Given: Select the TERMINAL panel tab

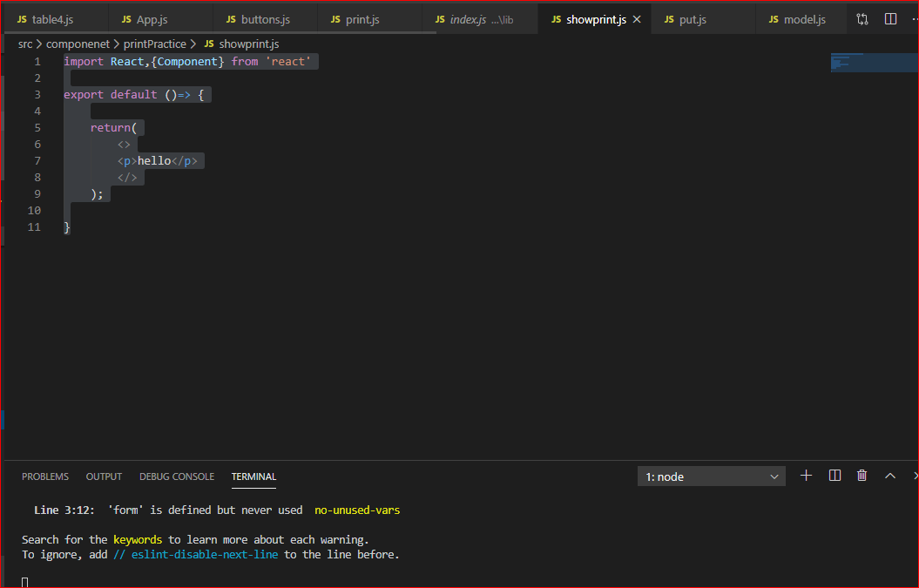Looking at the screenshot, I should 253,476.
